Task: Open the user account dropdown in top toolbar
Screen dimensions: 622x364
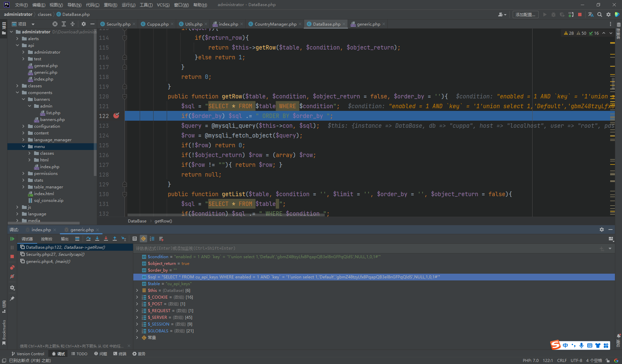Action: pyautogui.click(x=502, y=14)
